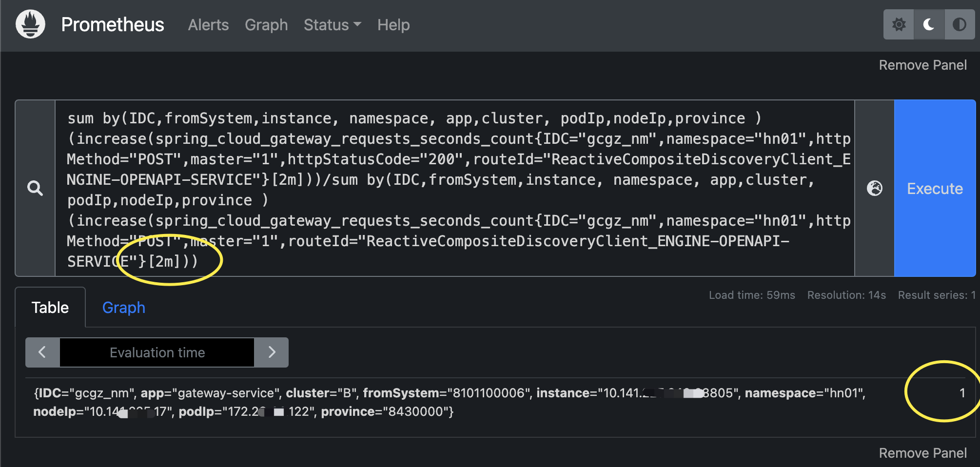Image resolution: width=980 pixels, height=467 pixels.
Task: Switch to the Table tab
Action: click(50, 308)
